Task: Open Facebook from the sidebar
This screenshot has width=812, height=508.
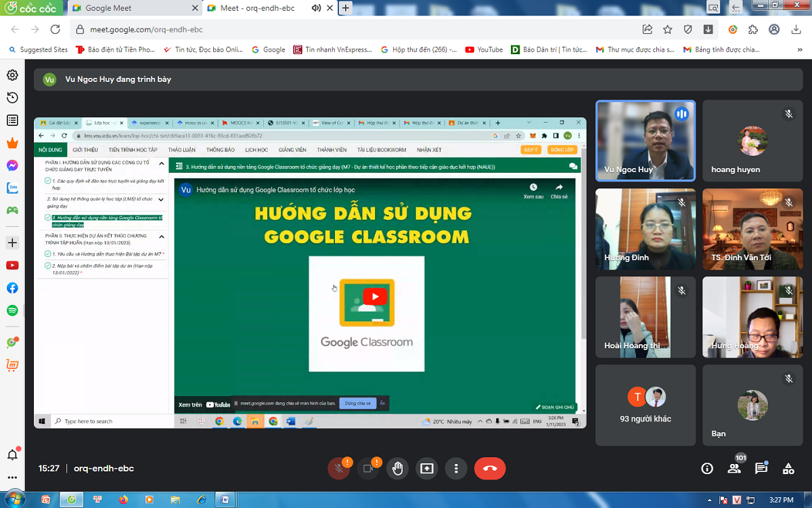Action: pyautogui.click(x=12, y=288)
